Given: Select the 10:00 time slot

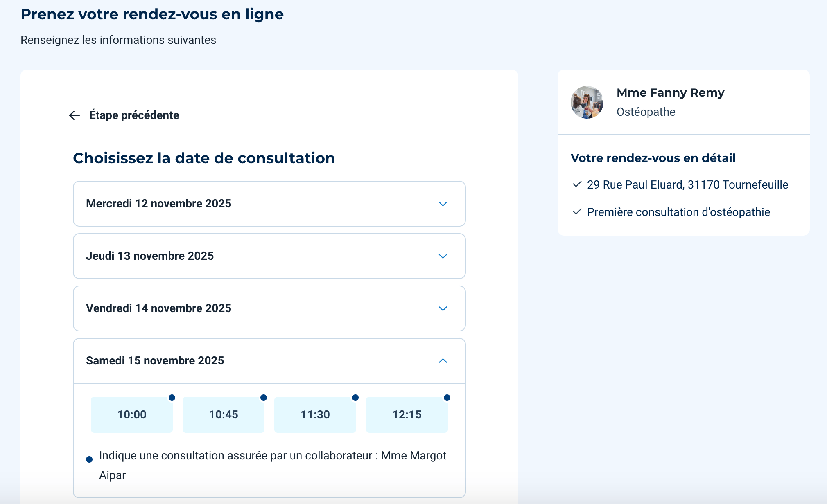Looking at the screenshot, I should point(131,415).
